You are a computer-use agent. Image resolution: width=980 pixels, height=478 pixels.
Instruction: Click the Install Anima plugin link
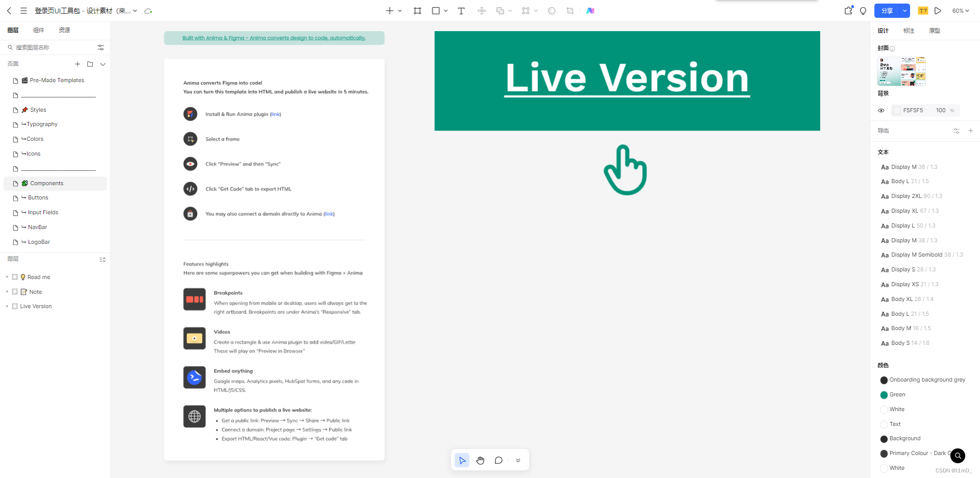276,114
